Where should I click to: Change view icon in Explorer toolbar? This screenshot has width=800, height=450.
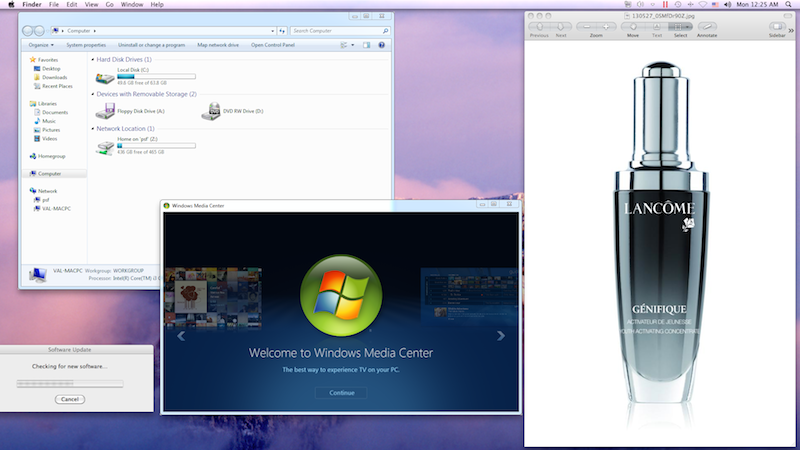344,45
